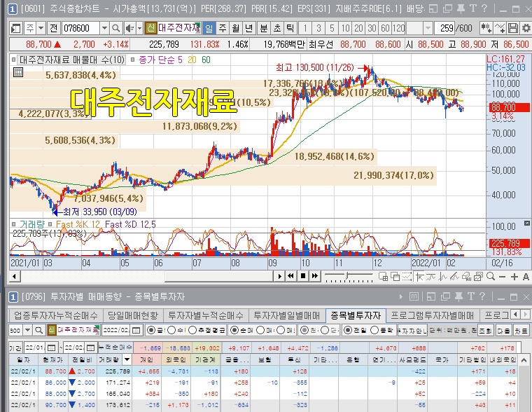Click the play arrow below chart
Screen dimensions: 532x412
(x=279, y=276)
